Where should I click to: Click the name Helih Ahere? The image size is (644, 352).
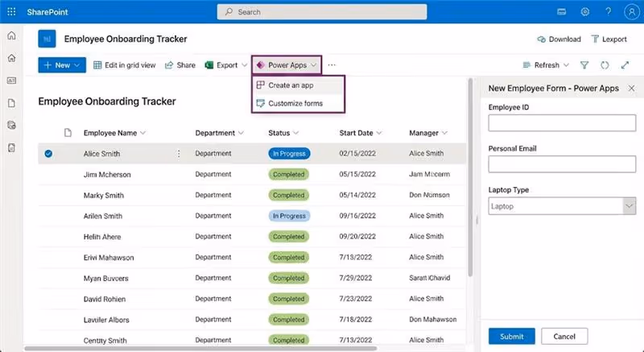(x=102, y=237)
